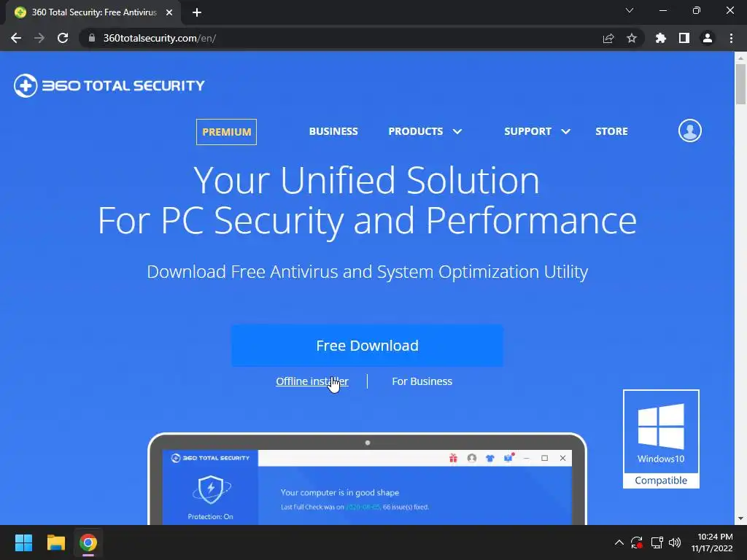Open the taskbar clock and date
Image resolution: width=747 pixels, height=560 pixels.
(712, 542)
